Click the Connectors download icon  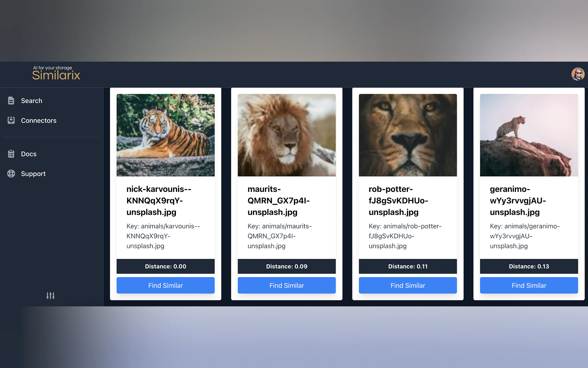[x=11, y=120]
